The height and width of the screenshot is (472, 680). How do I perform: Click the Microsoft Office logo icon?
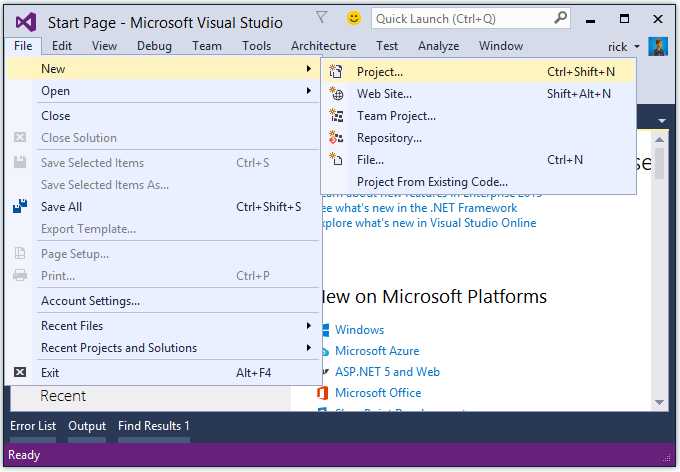click(x=322, y=393)
